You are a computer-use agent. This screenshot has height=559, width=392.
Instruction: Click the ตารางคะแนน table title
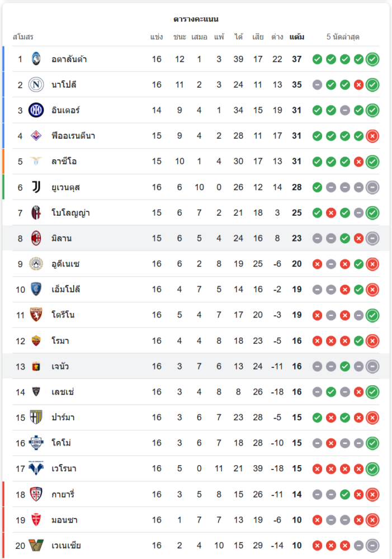[x=196, y=19]
